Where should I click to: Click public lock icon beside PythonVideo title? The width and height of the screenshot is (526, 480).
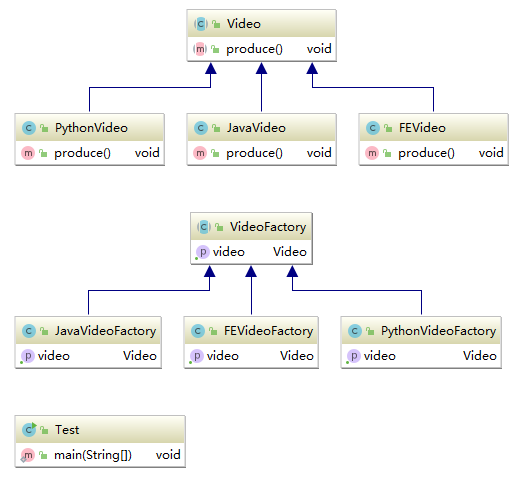pyautogui.click(x=44, y=128)
